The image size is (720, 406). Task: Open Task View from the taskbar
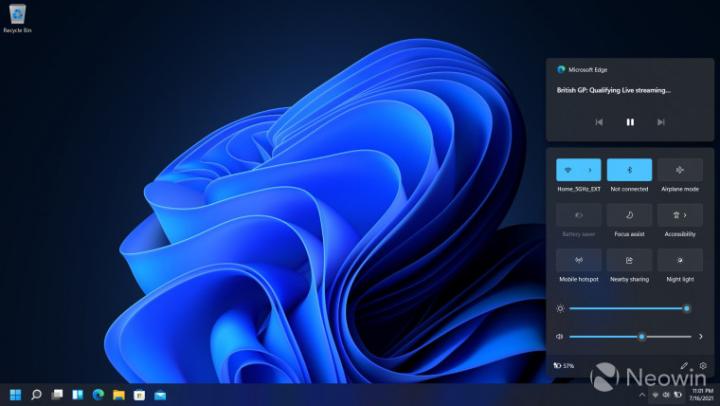tap(57, 395)
